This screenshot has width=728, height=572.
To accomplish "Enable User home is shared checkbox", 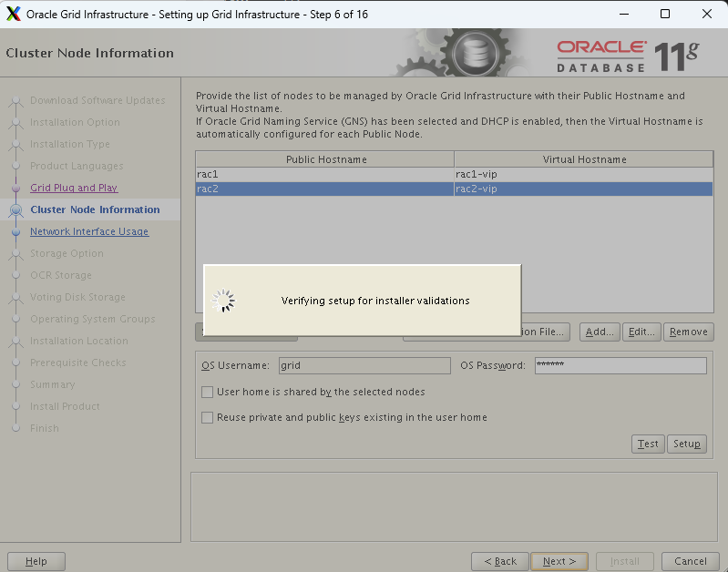I will pyautogui.click(x=207, y=392).
